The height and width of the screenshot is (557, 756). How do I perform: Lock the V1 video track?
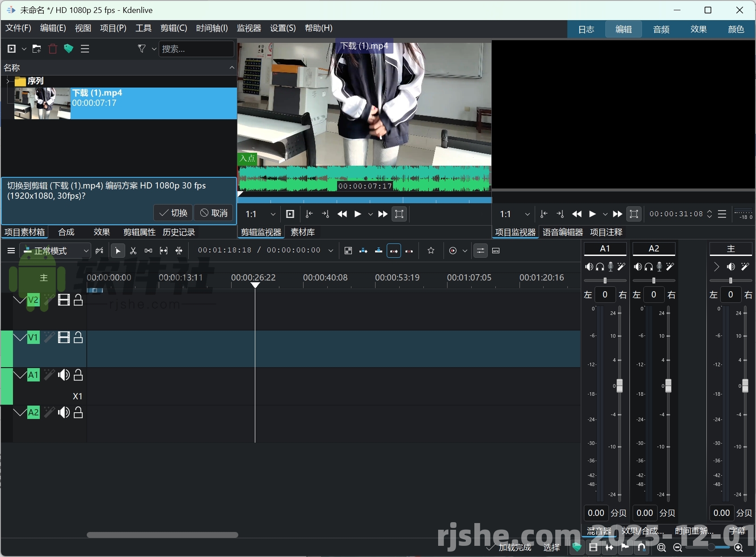[78, 338]
